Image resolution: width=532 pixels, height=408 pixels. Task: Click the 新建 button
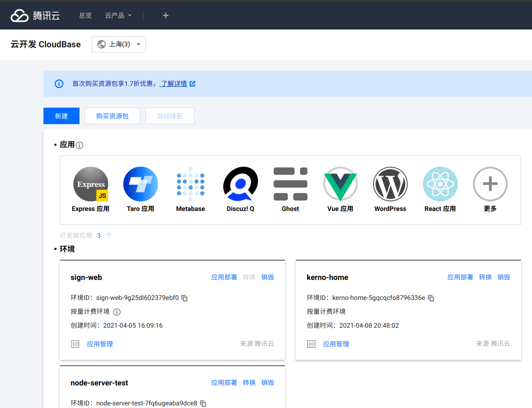pos(61,116)
